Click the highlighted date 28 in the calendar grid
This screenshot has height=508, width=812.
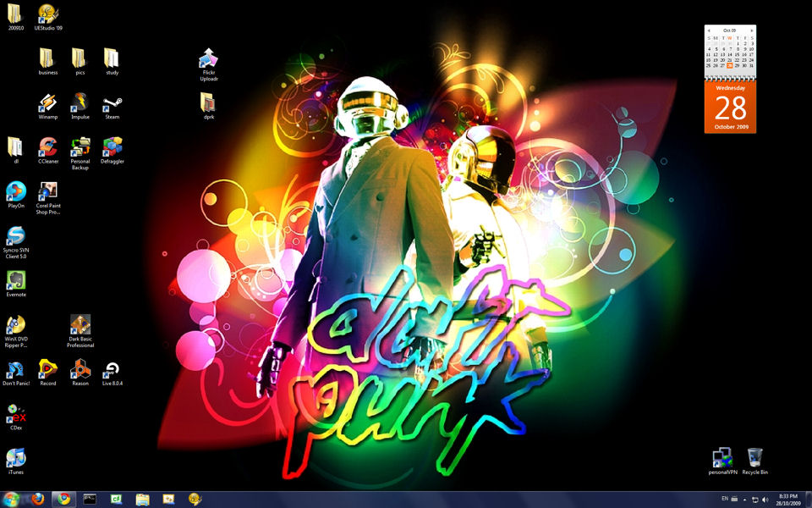(x=730, y=66)
